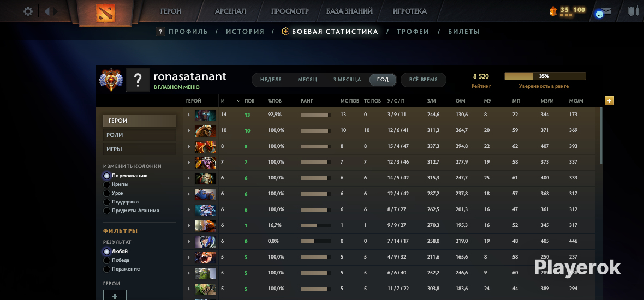Open the question mark profile avatar
This screenshot has width=644, height=300.
(x=138, y=80)
